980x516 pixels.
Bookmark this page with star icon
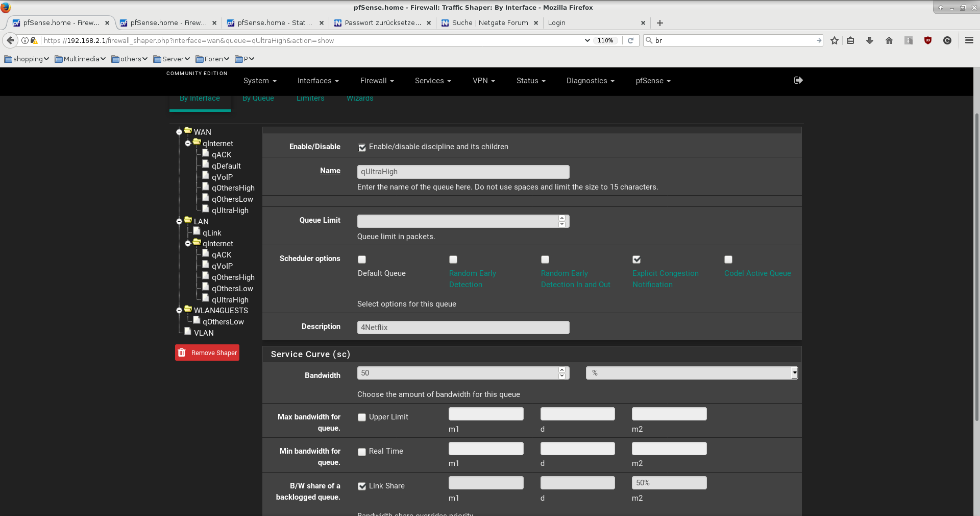pyautogui.click(x=835, y=40)
